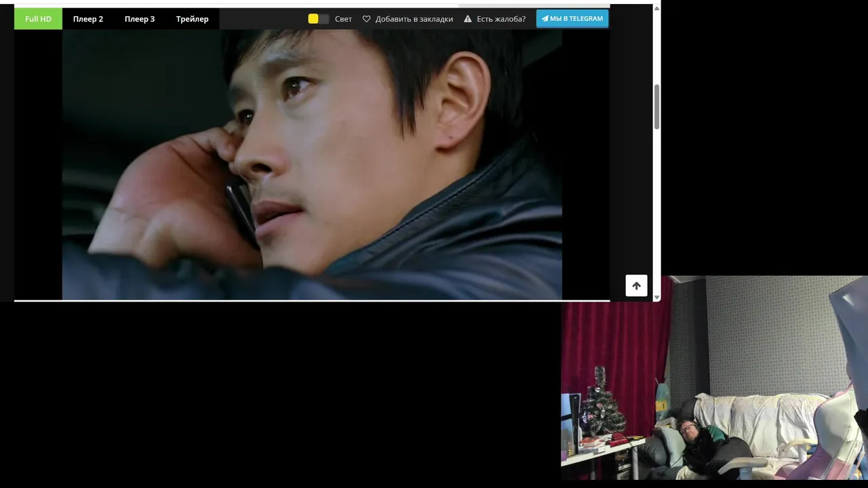Screen dimensions: 868x488
Task: Click the heart bookmark icon
Action: pyautogui.click(x=367, y=19)
